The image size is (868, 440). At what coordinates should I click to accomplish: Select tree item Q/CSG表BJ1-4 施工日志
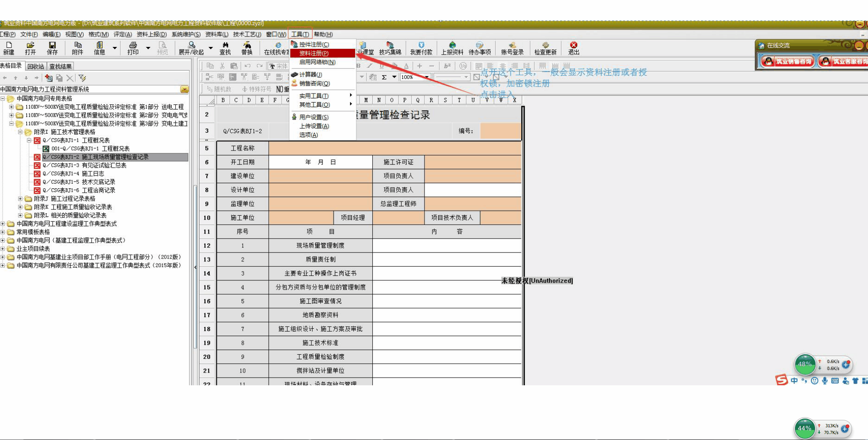tap(73, 174)
